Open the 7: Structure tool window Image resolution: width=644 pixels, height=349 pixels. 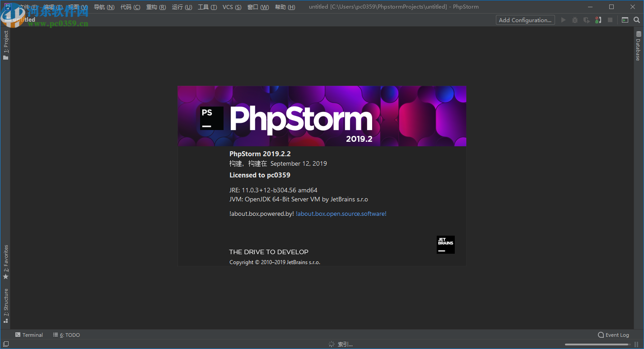[x=6, y=306]
